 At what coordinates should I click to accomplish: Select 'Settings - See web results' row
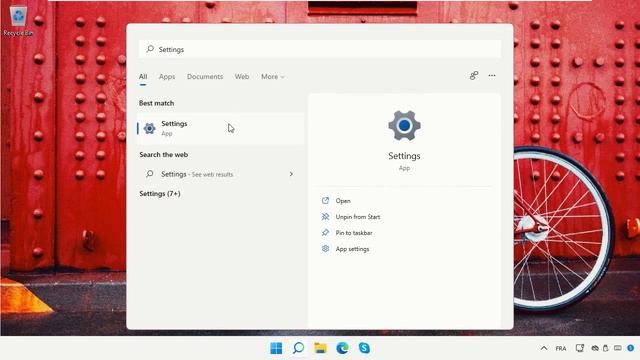pos(220,174)
